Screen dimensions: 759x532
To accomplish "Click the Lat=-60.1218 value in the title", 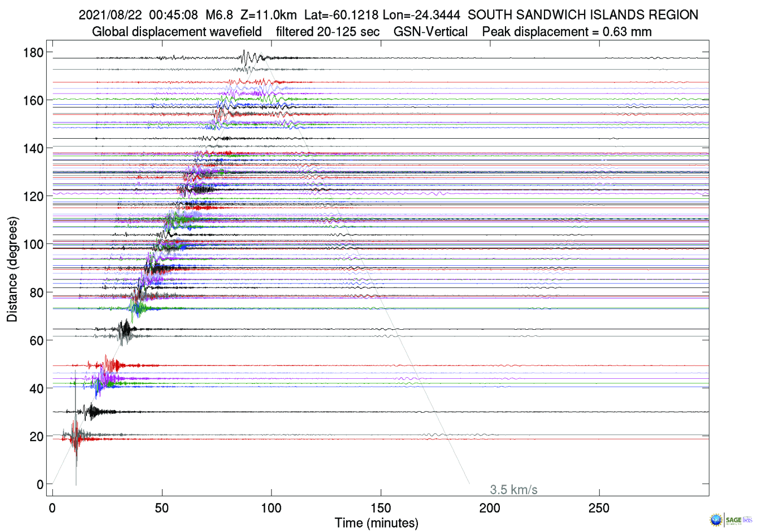I will pyautogui.click(x=341, y=15).
